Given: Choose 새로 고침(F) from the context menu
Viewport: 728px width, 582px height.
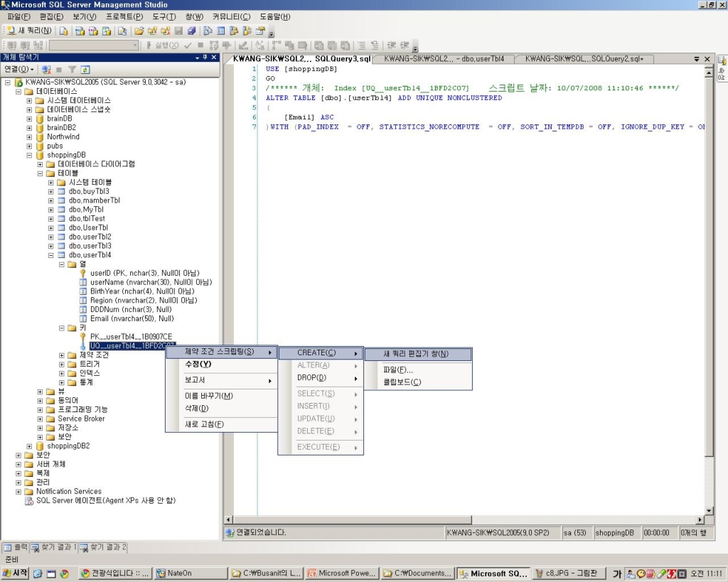Looking at the screenshot, I should click(x=222, y=424).
